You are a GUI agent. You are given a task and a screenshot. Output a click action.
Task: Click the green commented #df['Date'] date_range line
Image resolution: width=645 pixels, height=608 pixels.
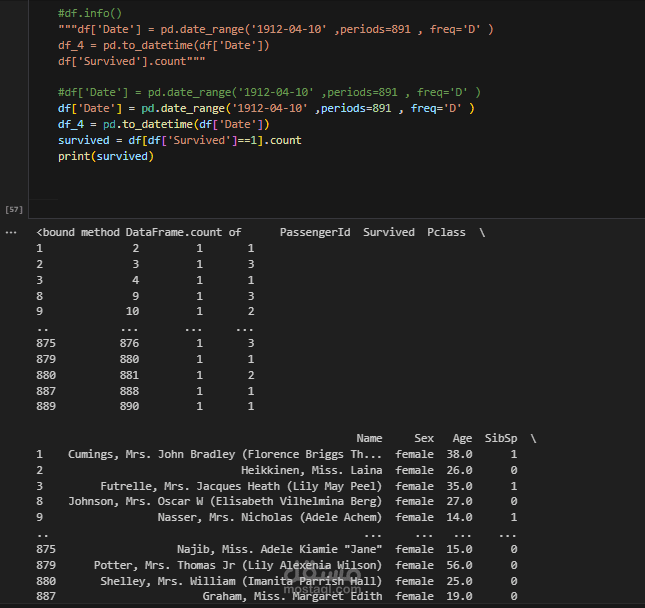[269, 92]
